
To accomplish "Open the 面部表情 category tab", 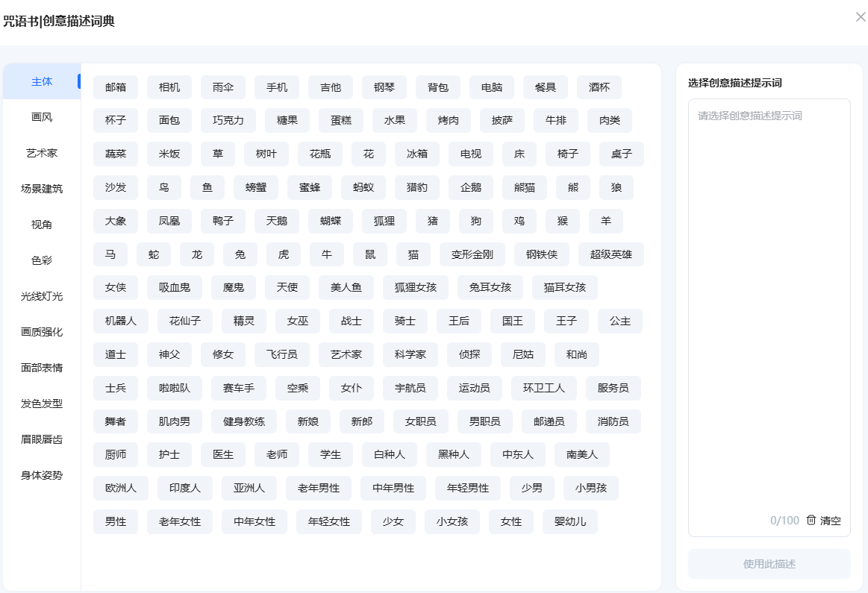I will [x=42, y=368].
